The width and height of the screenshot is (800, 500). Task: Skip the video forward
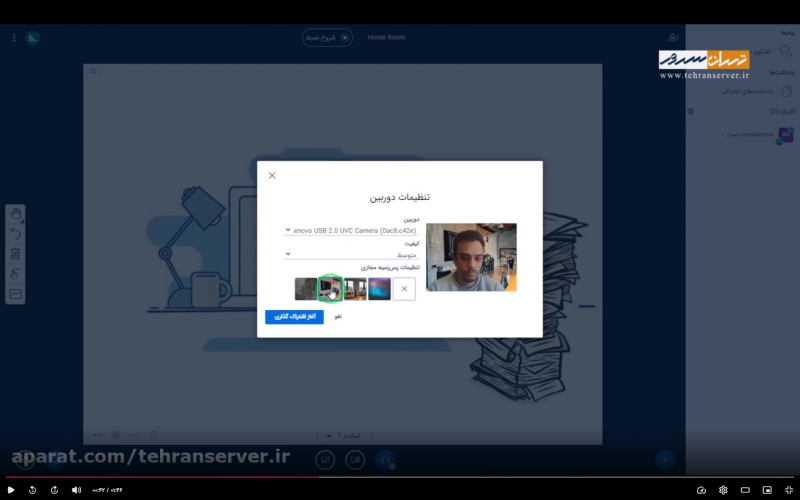54,490
